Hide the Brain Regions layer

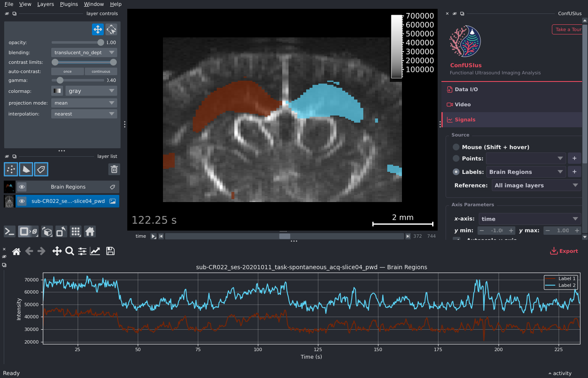(x=22, y=187)
